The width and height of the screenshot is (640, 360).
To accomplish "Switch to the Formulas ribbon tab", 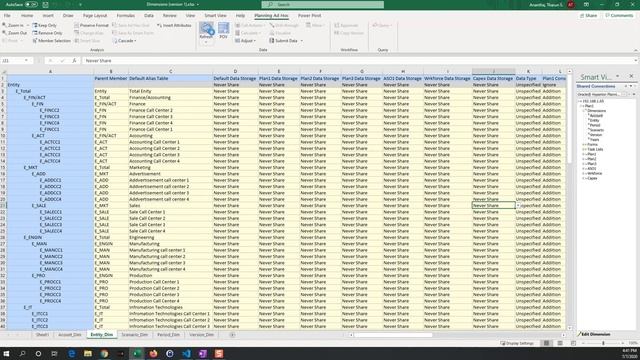I will tap(126, 16).
